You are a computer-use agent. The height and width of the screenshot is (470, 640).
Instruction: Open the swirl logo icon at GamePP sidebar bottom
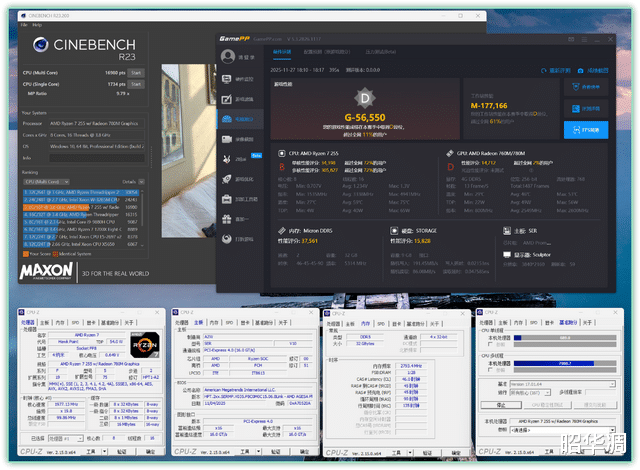click(227, 239)
